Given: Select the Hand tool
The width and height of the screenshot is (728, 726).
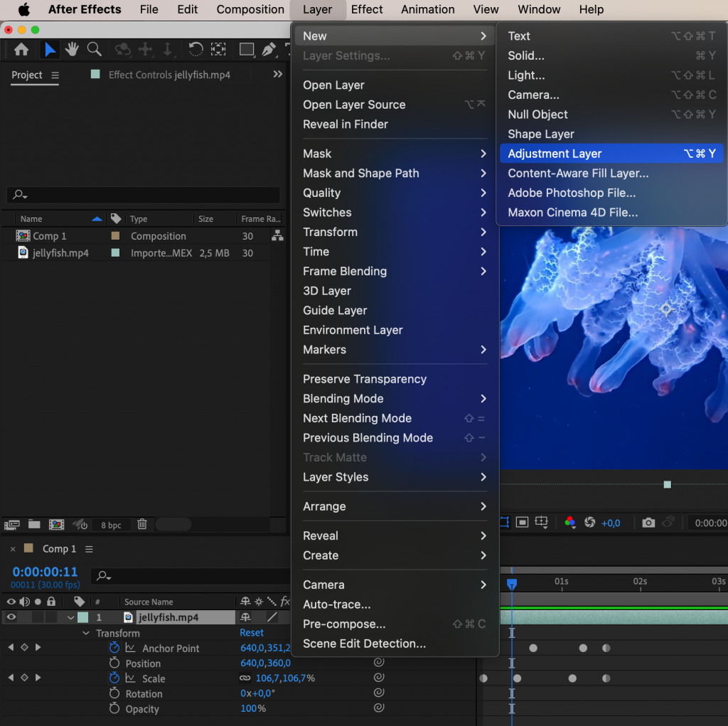Looking at the screenshot, I should click(71, 50).
